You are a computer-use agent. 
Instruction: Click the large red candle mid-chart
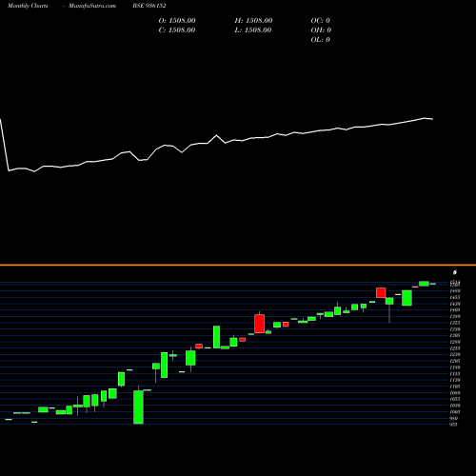(x=259, y=324)
